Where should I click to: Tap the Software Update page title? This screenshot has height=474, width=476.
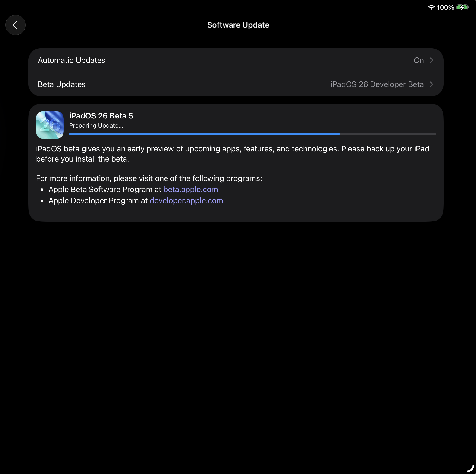pos(238,25)
